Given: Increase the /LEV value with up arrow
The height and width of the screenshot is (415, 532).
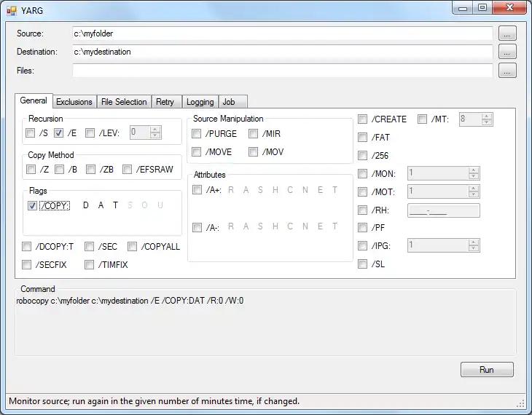Looking at the screenshot, I should click(x=155, y=130).
